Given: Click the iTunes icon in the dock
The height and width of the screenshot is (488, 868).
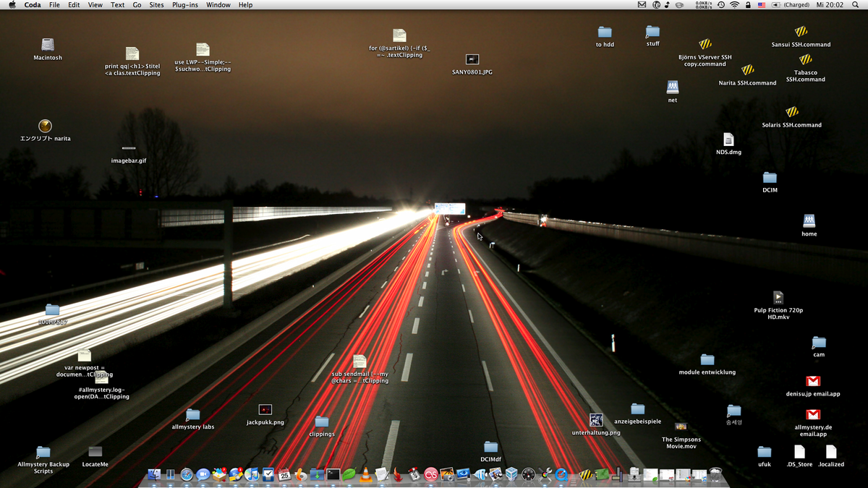Looking at the screenshot, I should click(252, 474).
